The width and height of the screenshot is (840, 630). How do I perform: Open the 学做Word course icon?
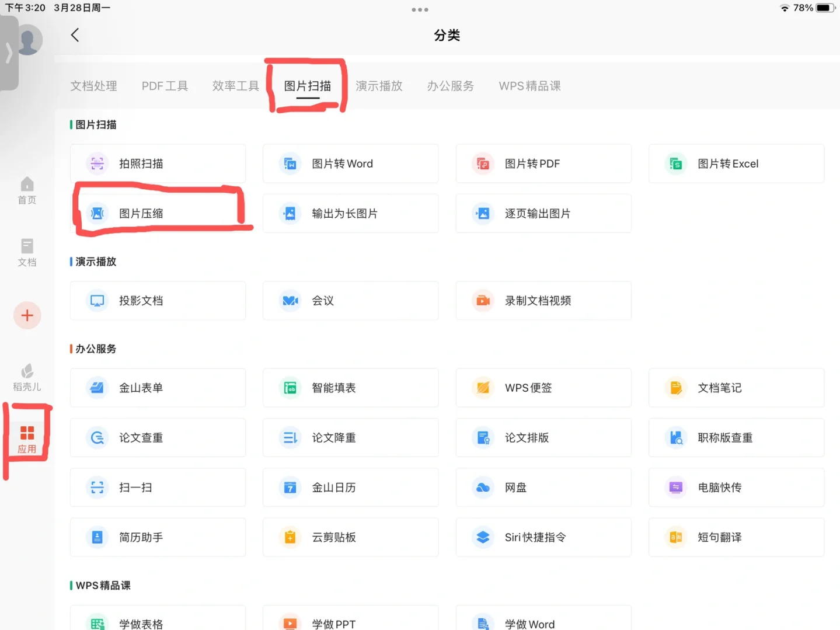[x=483, y=622]
